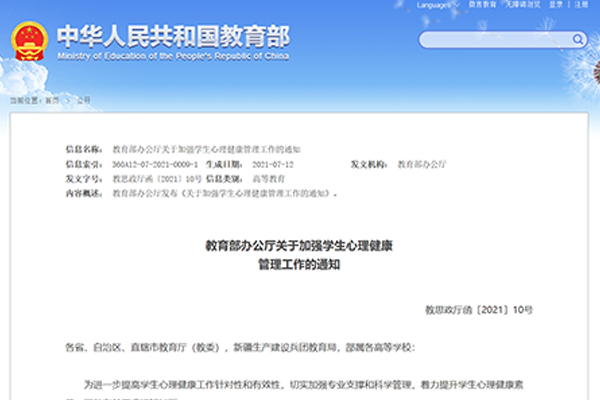Click the bold notice heading 教育部办公厅关于加强学生心理健康
The image size is (600, 400).
point(299,244)
